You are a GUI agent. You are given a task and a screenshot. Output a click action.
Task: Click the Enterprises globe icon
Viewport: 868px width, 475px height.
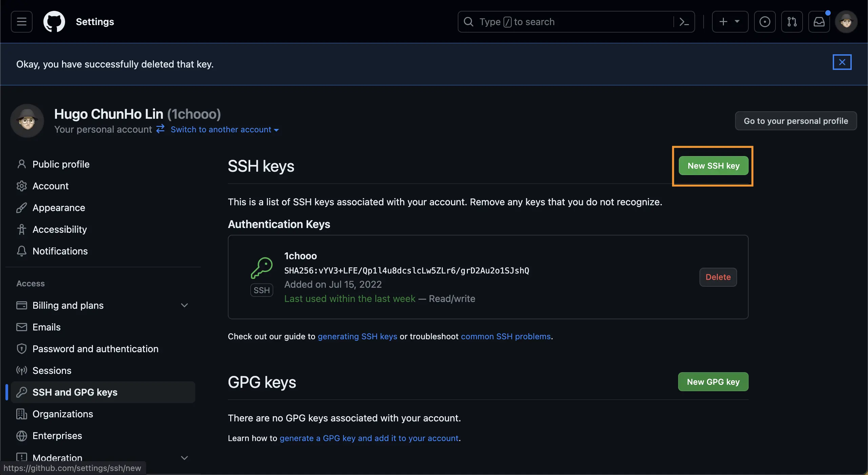pos(22,436)
